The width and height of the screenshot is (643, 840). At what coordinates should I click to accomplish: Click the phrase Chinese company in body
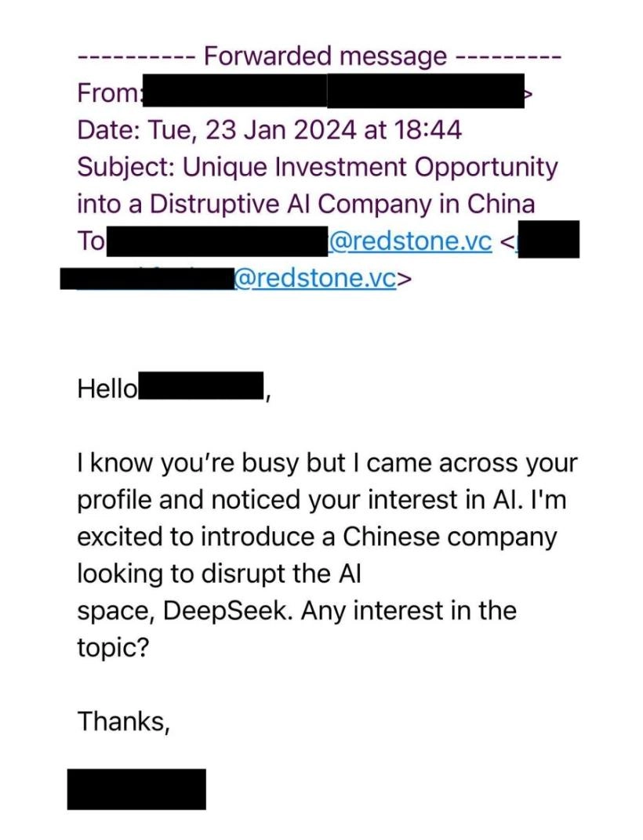(449, 537)
